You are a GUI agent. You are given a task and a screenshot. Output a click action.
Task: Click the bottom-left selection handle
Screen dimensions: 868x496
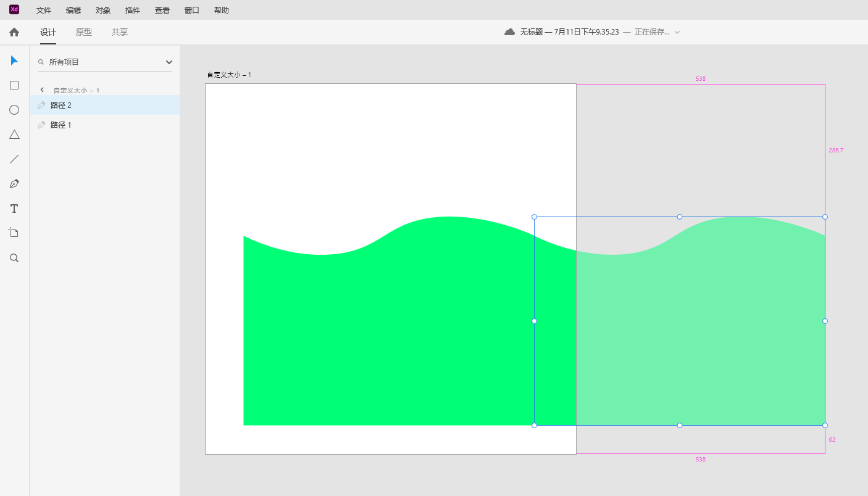click(534, 425)
